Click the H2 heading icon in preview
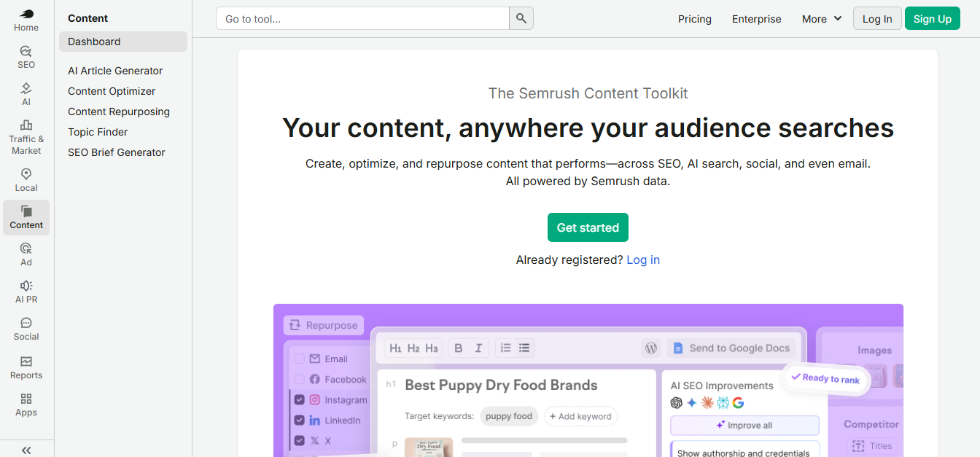980x457 pixels. [x=413, y=348]
